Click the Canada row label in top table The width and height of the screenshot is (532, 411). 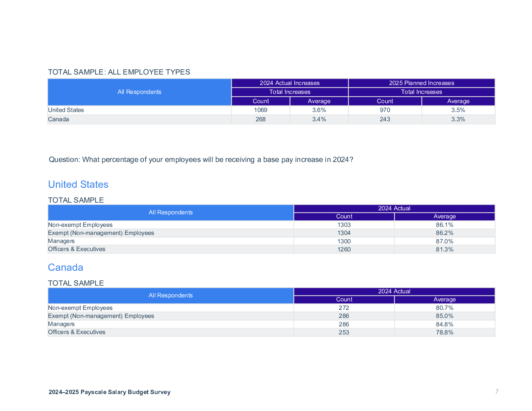[x=58, y=119]
